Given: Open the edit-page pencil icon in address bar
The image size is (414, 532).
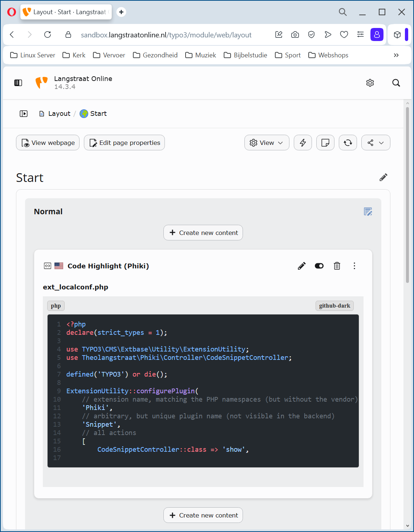Looking at the screenshot, I should pyautogui.click(x=279, y=34).
